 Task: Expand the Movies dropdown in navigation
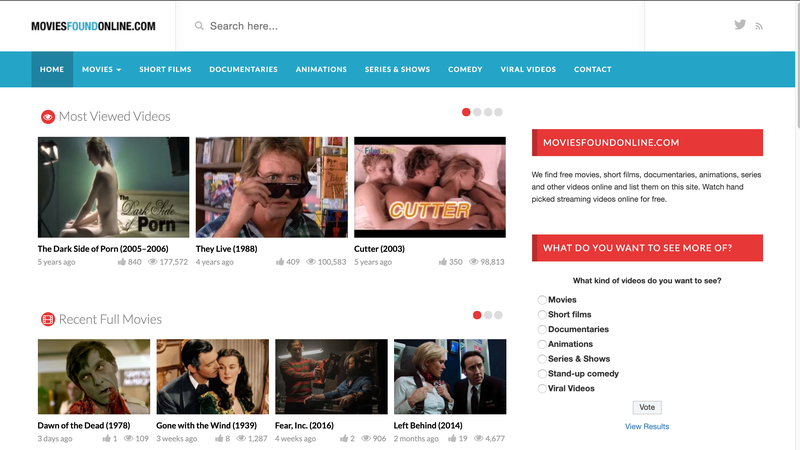102,69
